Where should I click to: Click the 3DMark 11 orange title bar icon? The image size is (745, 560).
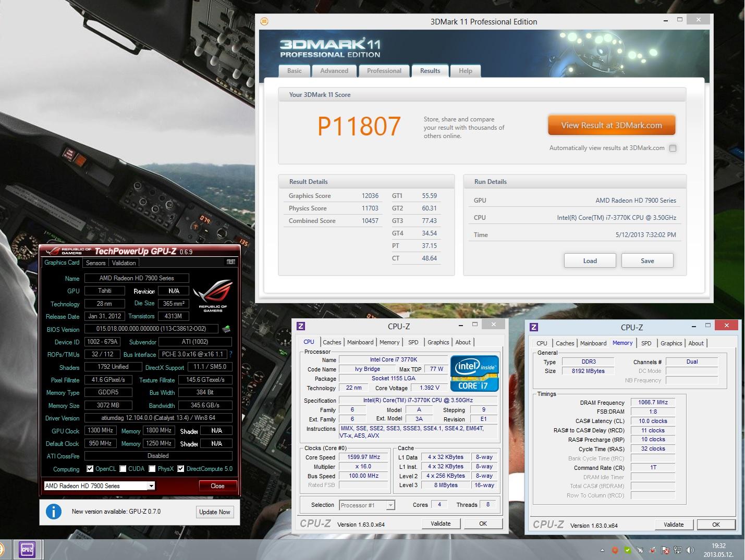click(264, 21)
